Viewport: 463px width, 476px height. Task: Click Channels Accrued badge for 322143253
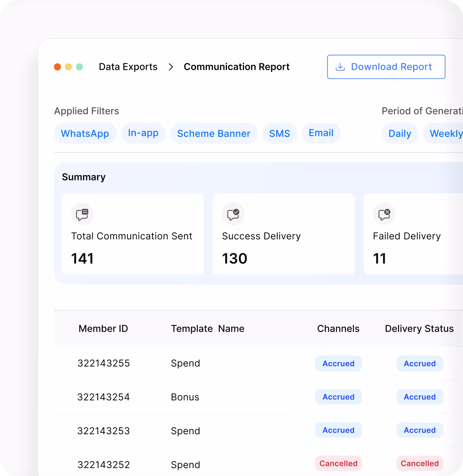click(x=339, y=430)
